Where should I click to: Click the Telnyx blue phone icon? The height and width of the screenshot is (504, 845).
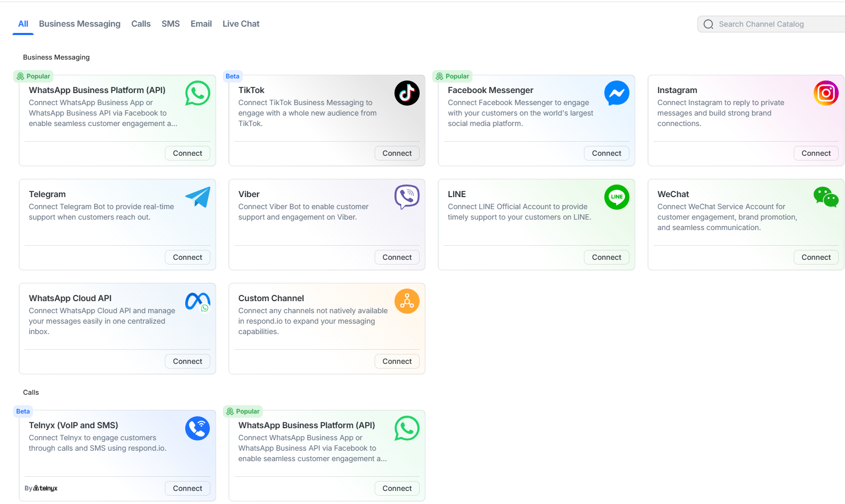click(198, 428)
